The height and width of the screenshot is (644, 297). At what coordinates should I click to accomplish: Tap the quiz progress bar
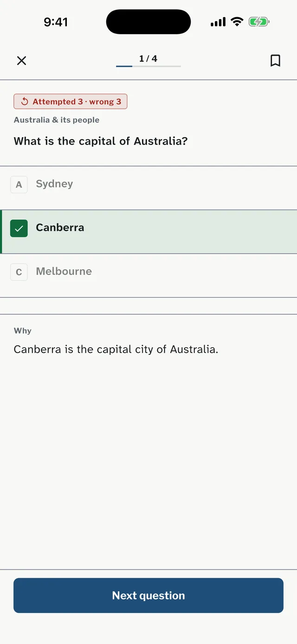pos(148,66)
